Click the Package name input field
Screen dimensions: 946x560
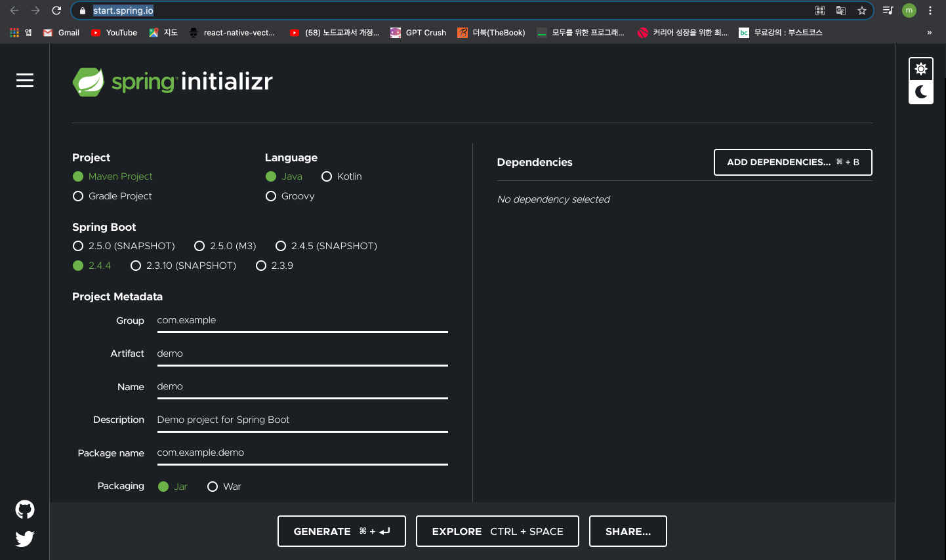pos(302,453)
